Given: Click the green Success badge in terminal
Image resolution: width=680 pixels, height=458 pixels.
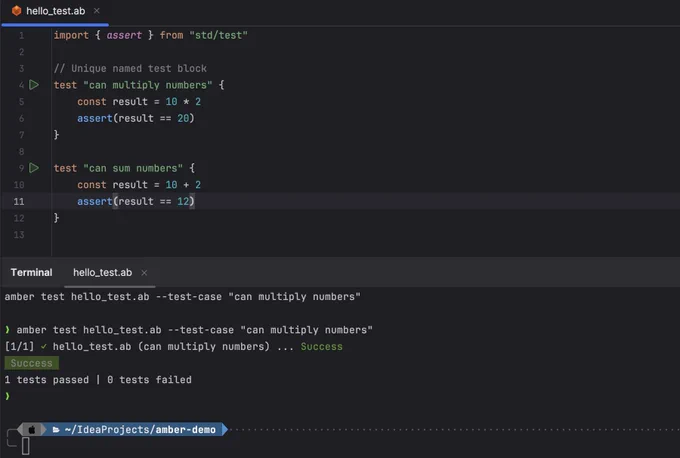Looking at the screenshot, I should click(x=32, y=363).
